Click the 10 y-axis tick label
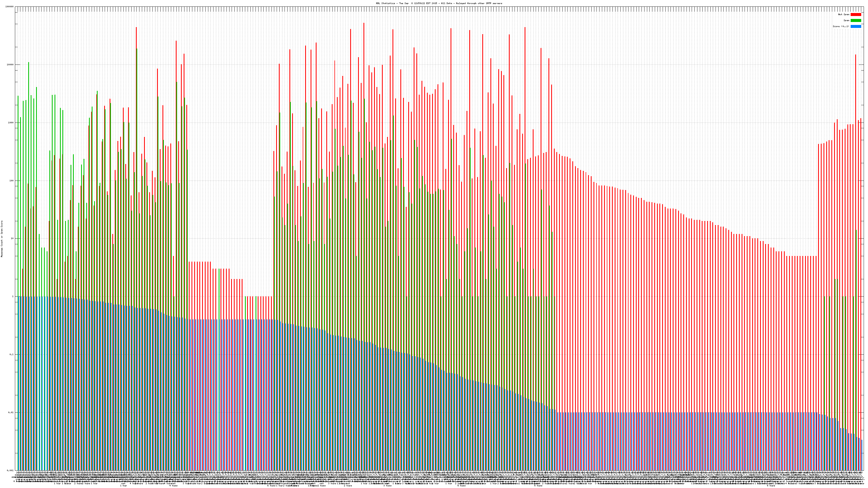868x488 pixels. tap(12, 239)
